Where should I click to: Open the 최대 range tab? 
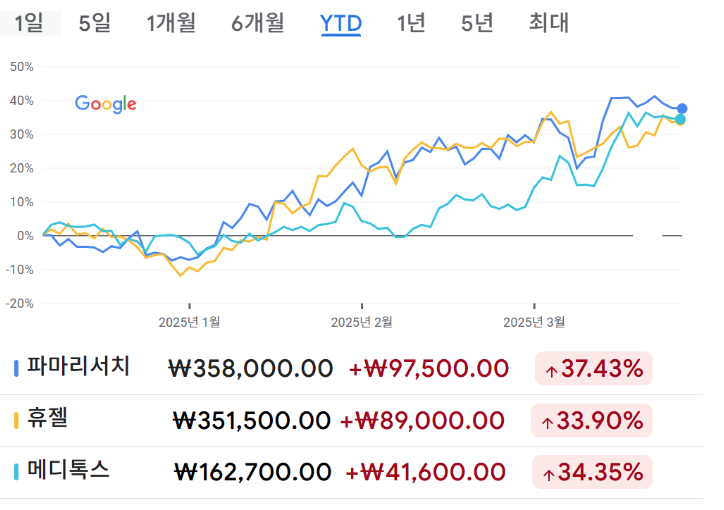549,23
